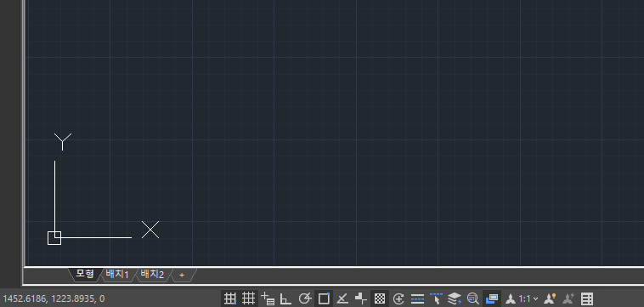Open the 배치2 layout tab
The width and height of the screenshot is (644, 307).
pos(152,275)
